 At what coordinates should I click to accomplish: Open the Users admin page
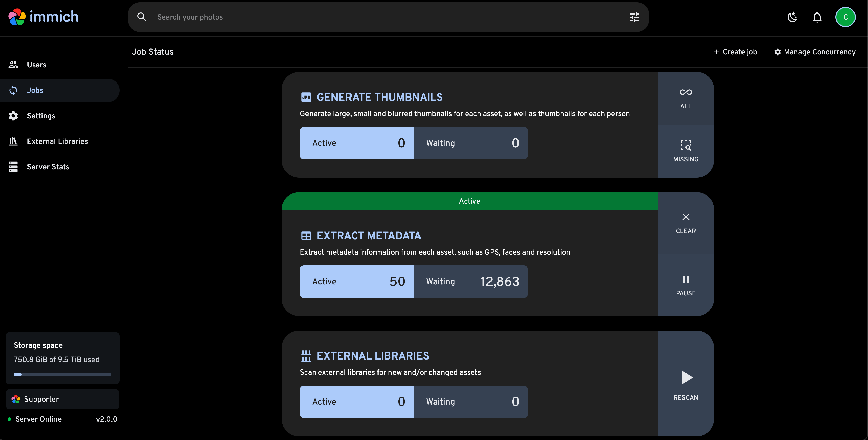(36, 65)
